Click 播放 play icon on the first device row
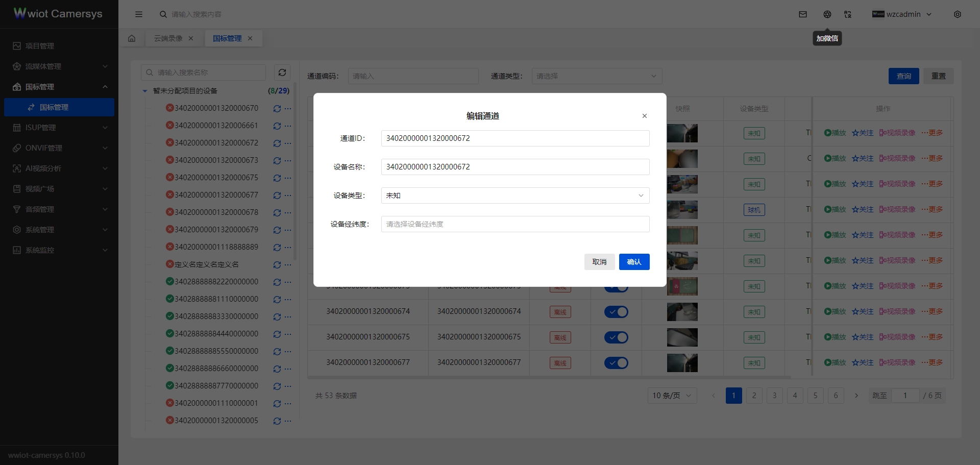 click(x=834, y=133)
